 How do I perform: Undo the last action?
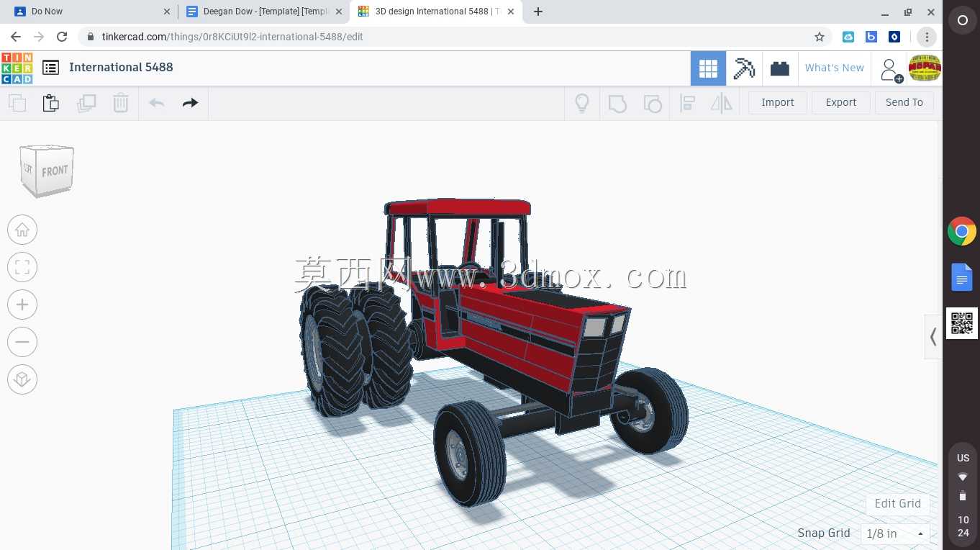pos(157,103)
